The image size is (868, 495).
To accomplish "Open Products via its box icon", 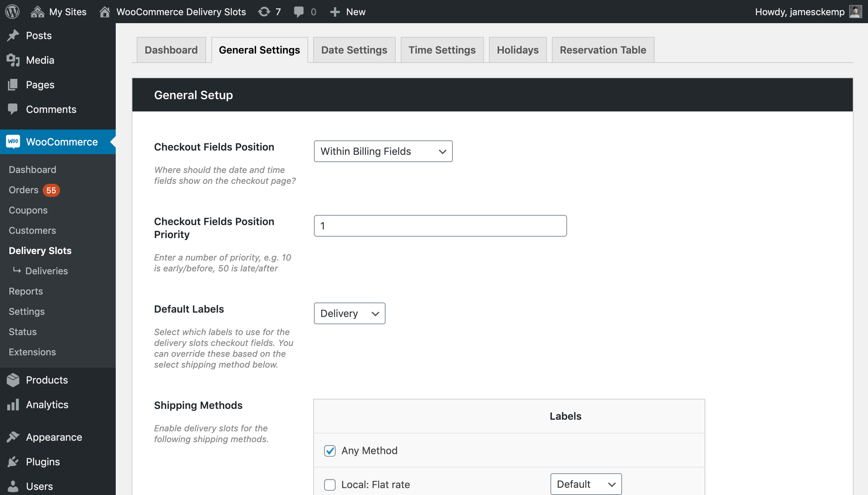I will [x=13, y=380].
